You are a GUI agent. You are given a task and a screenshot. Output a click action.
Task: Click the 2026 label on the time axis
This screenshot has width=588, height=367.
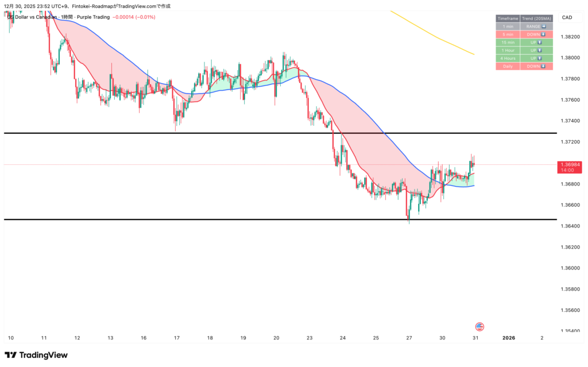[508, 338]
